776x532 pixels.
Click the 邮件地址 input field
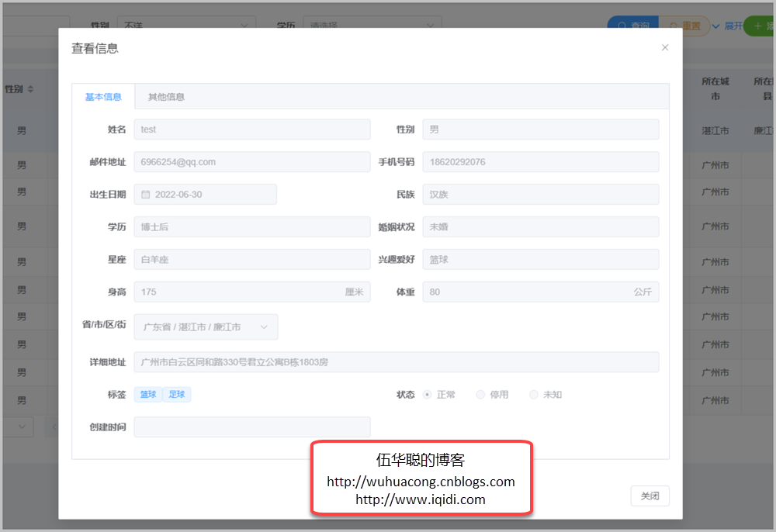tap(252, 162)
